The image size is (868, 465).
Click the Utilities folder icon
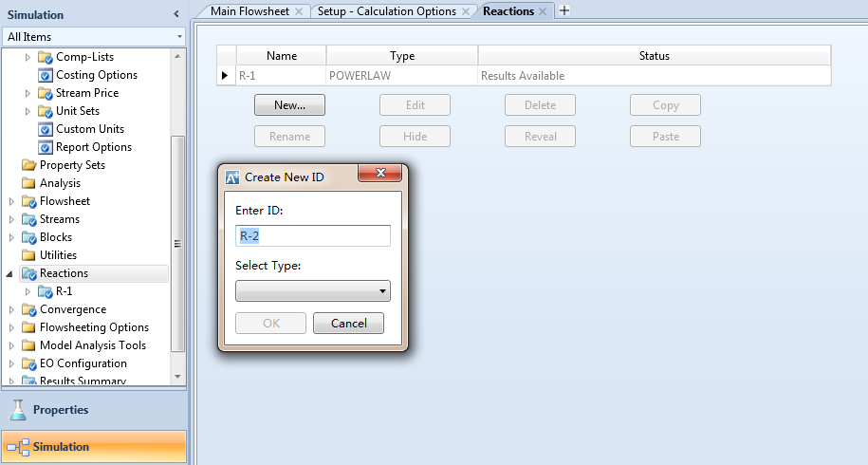coord(28,255)
